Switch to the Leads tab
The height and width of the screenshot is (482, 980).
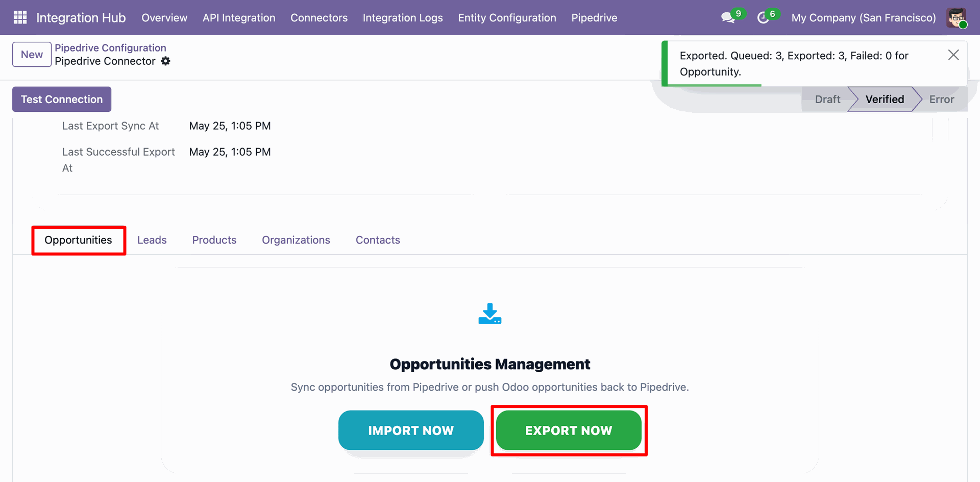(x=152, y=240)
